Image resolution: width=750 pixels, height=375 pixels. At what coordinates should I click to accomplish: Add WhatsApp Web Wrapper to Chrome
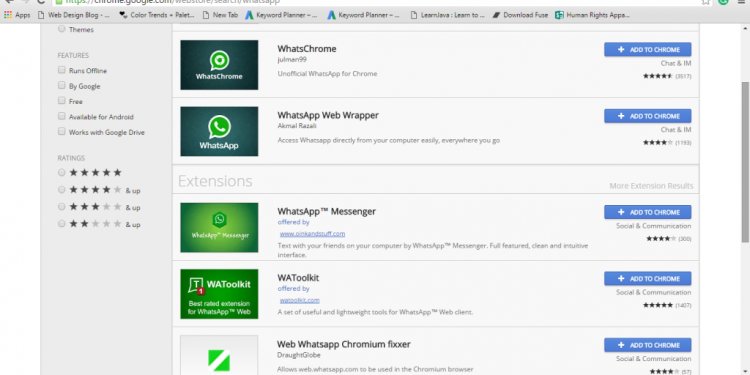pyautogui.click(x=648, y=116)
